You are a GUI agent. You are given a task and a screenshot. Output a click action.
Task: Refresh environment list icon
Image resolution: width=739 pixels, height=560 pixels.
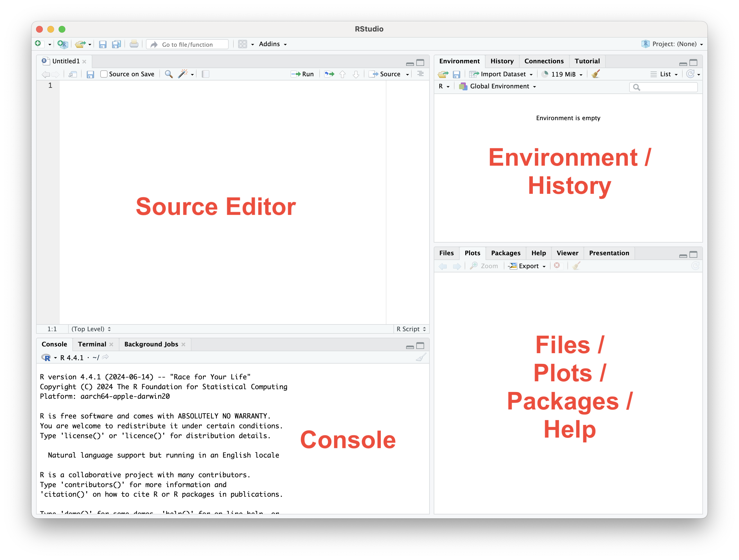coord(690,74)
